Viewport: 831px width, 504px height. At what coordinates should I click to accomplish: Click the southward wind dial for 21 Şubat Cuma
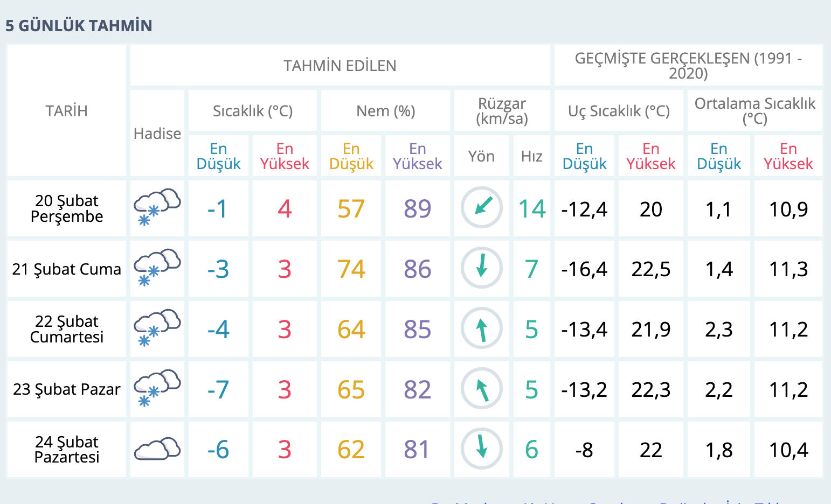481,268
